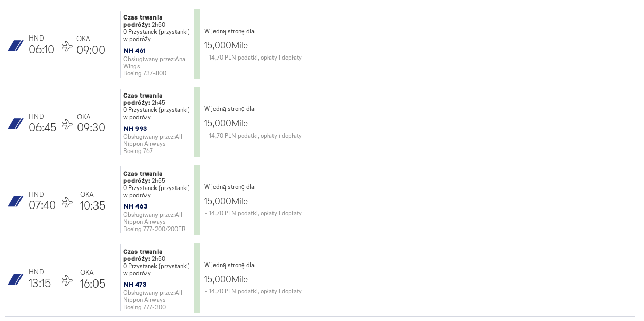The width and height of the screenshot is (644, 321).
Task: Open flight number NH 993 details
Action: [x=135, y=129]
